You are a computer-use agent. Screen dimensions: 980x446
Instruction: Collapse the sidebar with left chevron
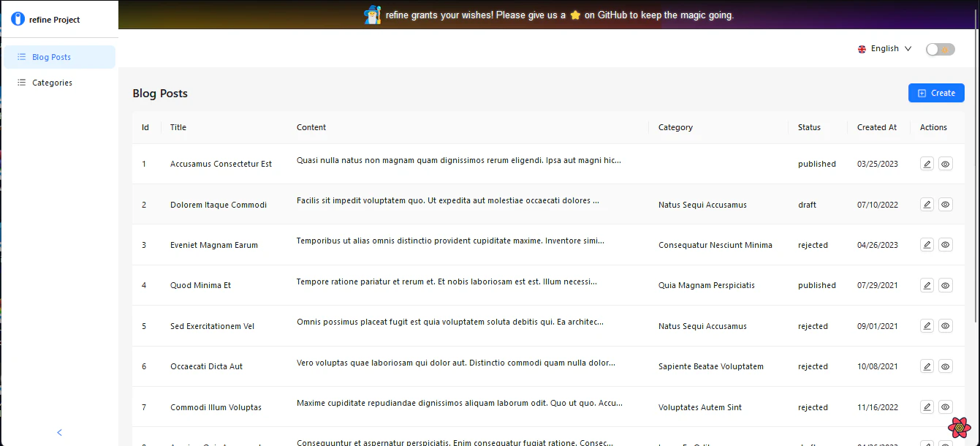59,432
